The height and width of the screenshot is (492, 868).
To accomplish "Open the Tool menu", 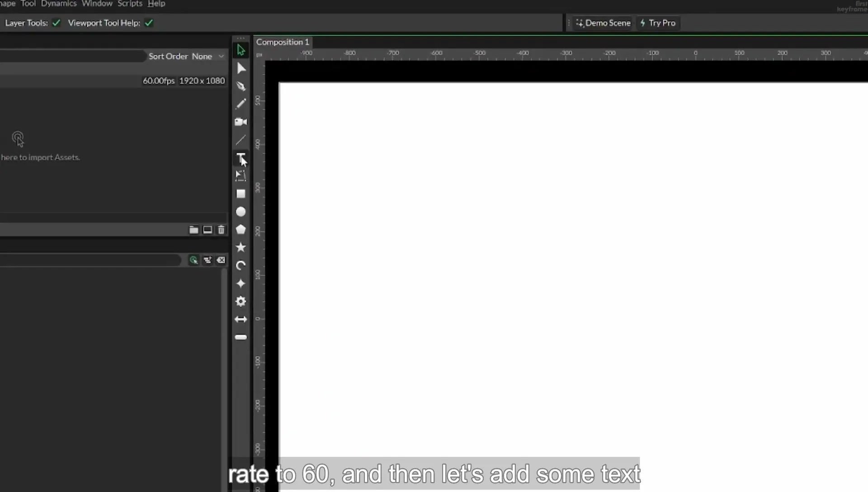I will pyautogui.click(x=28, y=4).
